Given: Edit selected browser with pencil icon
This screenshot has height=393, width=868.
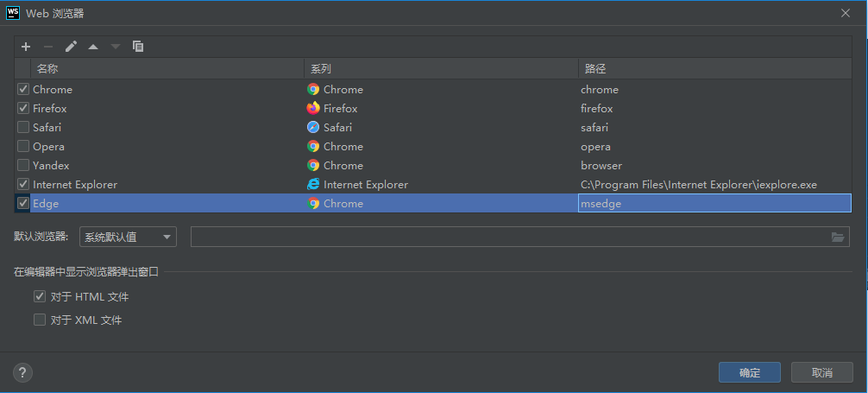Looking at the screenshot, I should [x=71, y=47].
